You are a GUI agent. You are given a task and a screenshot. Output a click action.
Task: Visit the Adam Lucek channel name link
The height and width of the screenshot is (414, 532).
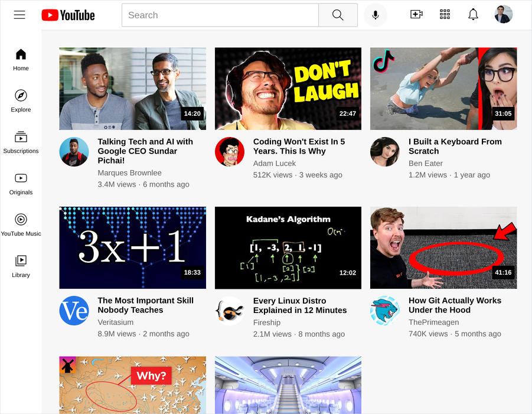pyautogui.click(x=275, y=163)
